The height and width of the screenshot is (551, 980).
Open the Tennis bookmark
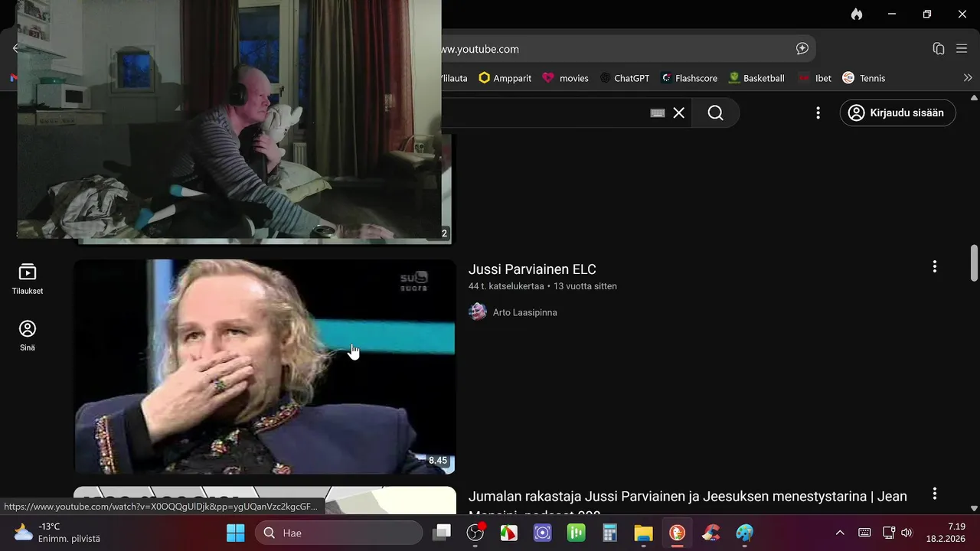pyautogui.click(x=864, y=78)
